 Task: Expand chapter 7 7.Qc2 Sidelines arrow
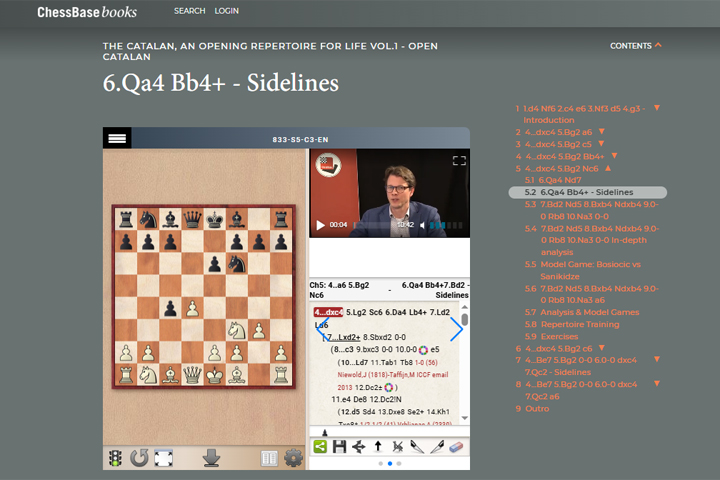(x=657, y=359)
